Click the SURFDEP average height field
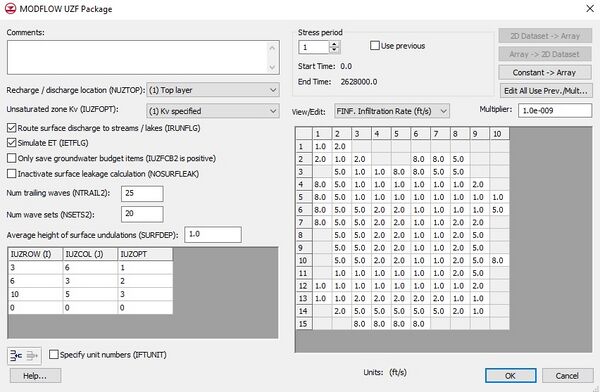600x392 pixels. 213,234
